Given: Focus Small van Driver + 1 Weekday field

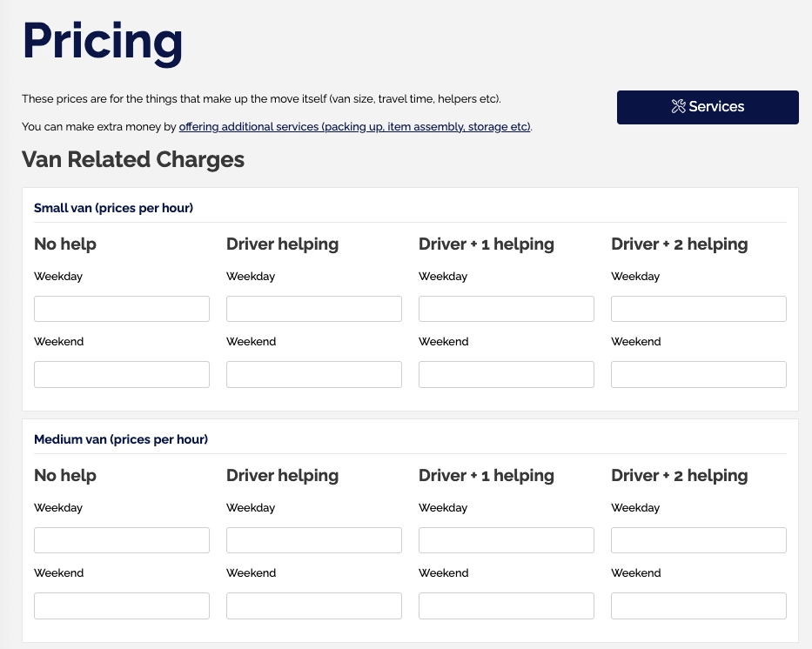Looking at the screenshot, I should [507, 309].
